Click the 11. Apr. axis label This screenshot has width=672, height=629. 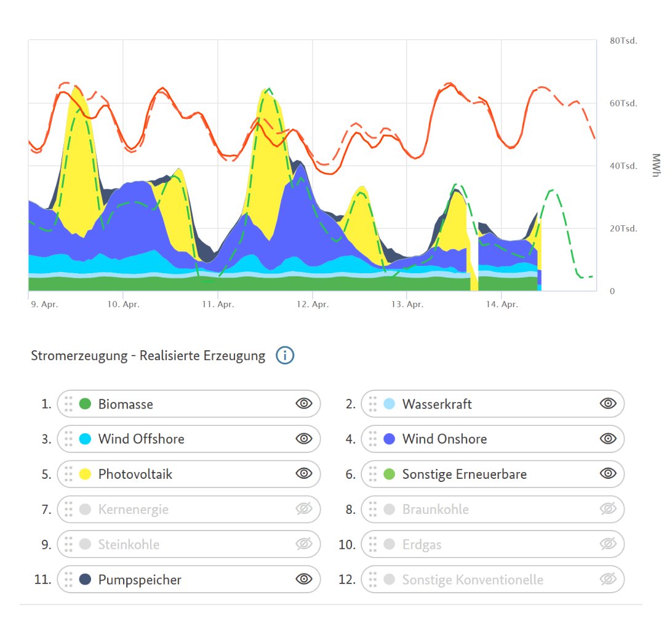coord(218,304)
